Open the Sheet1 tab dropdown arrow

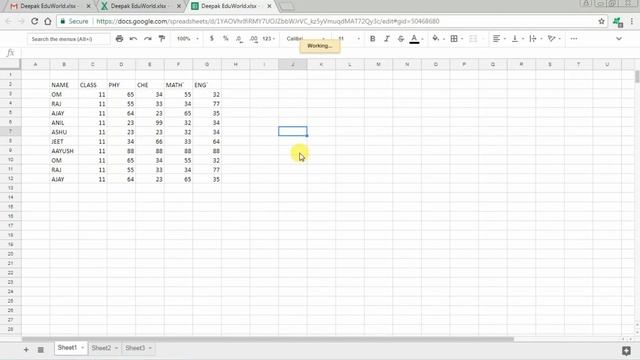pyautogui.click(x=82, y=348)
